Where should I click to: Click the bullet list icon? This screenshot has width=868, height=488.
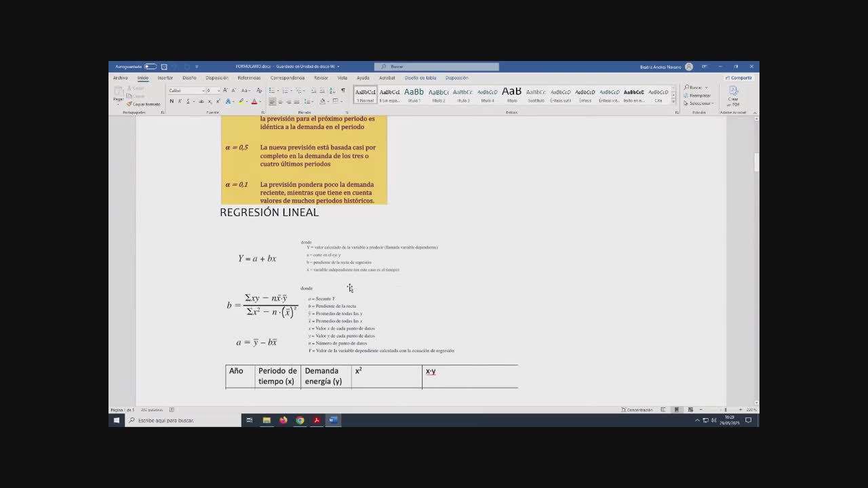tap(273, 91)
